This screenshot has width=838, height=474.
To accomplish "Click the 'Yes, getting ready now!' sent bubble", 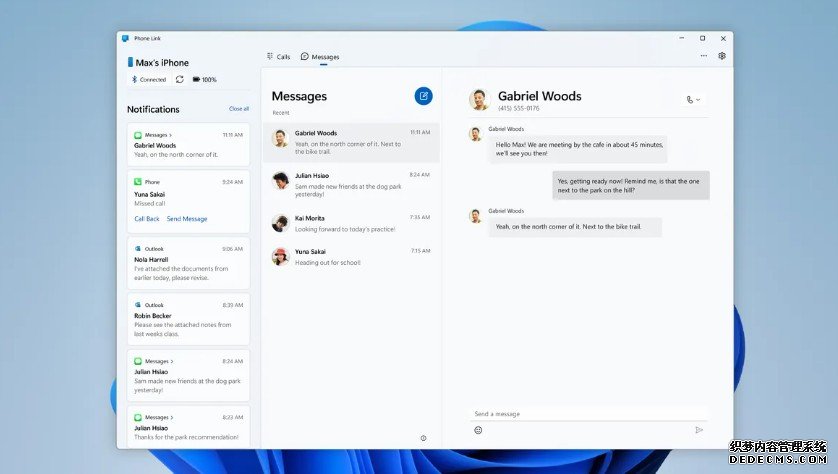I will (631, 185).
